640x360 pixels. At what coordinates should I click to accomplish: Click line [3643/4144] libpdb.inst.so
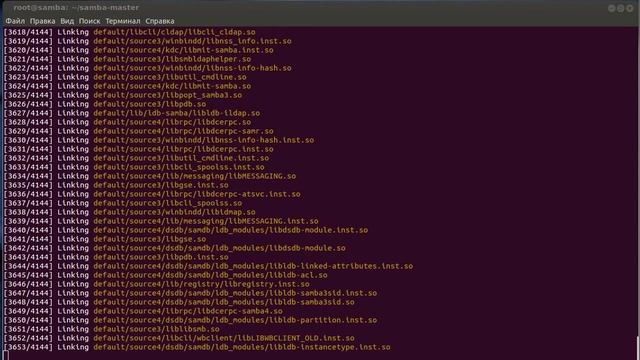click(x=116, y=257)
